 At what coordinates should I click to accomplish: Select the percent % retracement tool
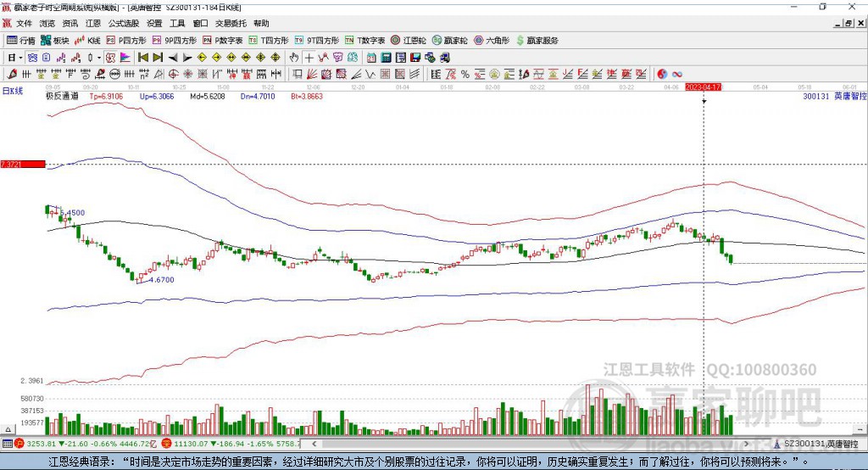465,74
